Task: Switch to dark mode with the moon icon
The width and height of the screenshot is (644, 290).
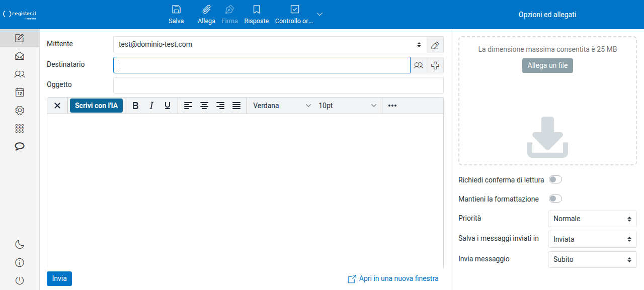Action: [20, 244]
